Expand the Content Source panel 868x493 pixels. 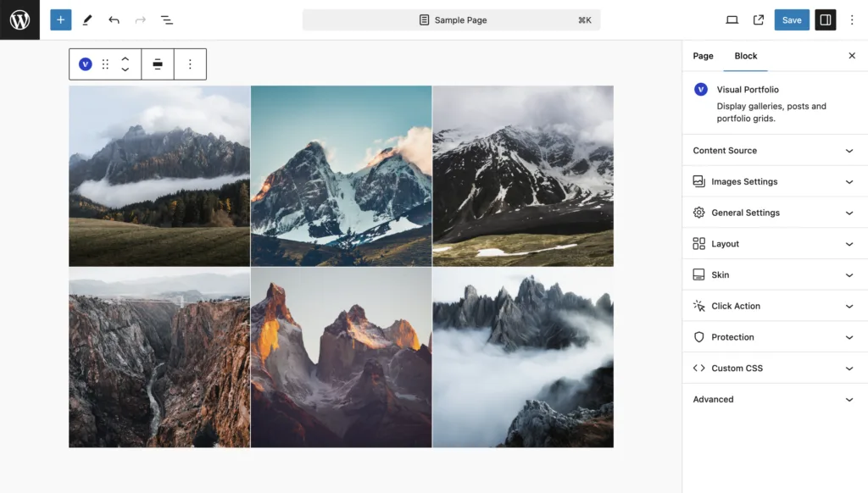(775, 151)
